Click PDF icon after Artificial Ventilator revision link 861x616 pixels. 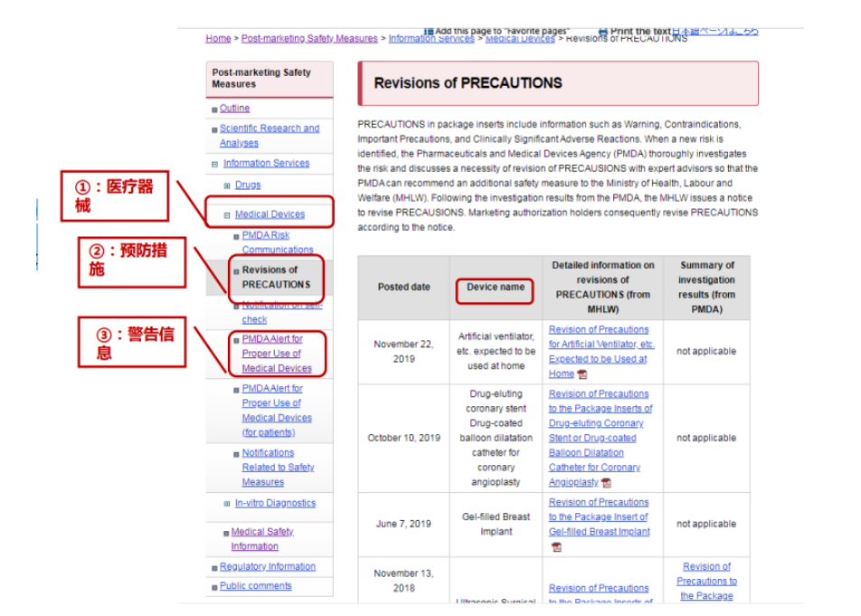[x=582, y=374]
